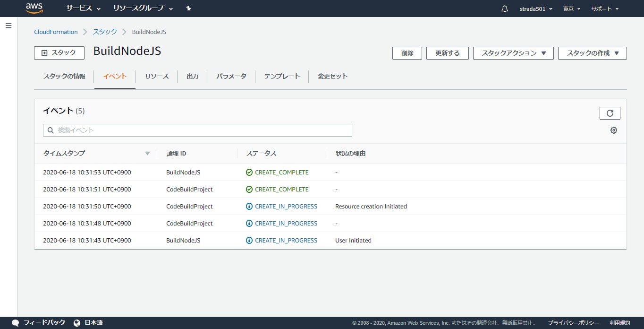
Task: Toggle the タイムスタンプ column sort order
Action: click(x=147, y=153)
